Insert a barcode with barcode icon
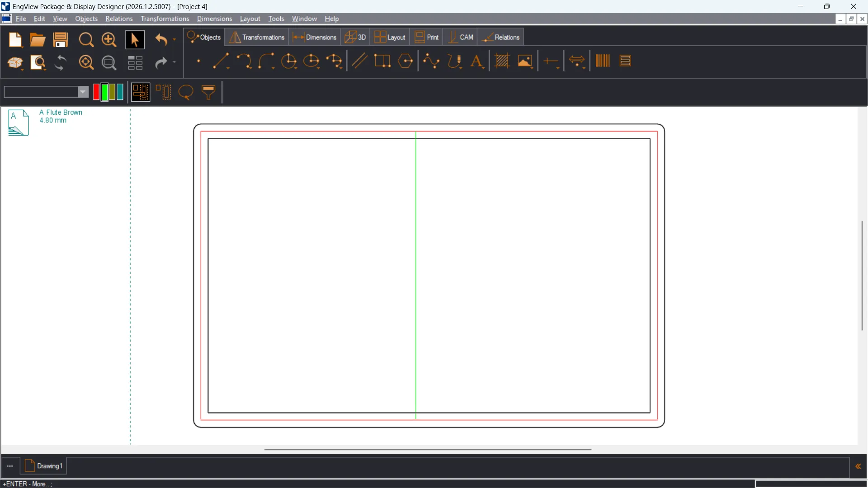Viewport: 868px width, 488px height. tap(603, 61)
